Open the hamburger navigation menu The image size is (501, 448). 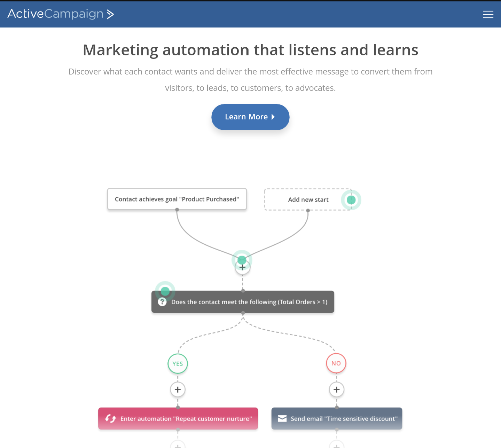488,14
